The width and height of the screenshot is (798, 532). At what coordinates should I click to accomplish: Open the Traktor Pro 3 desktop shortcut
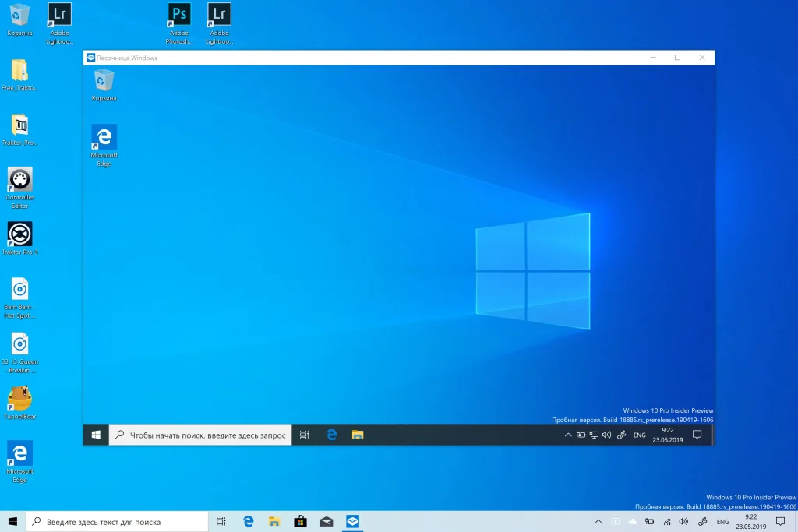click(20, 234)
